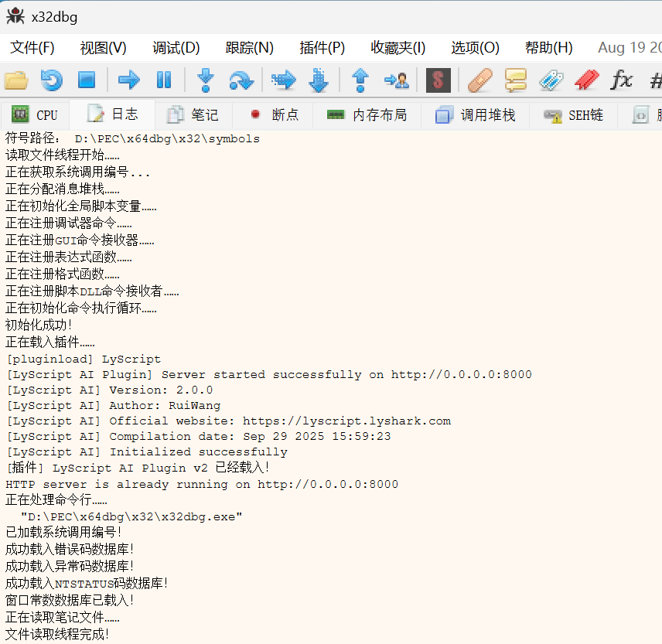Run to user code icon
This screenshot has height=644, width=662.
coord(396,80)
